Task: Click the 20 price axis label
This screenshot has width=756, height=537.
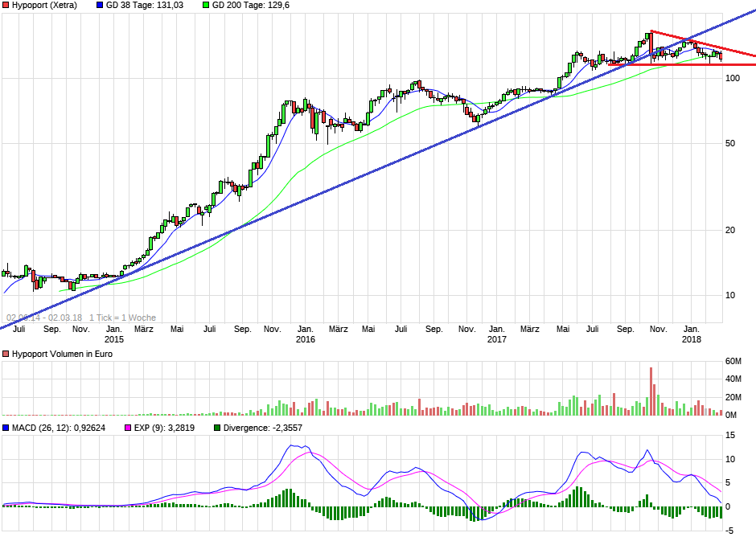Action: (730, 230)
